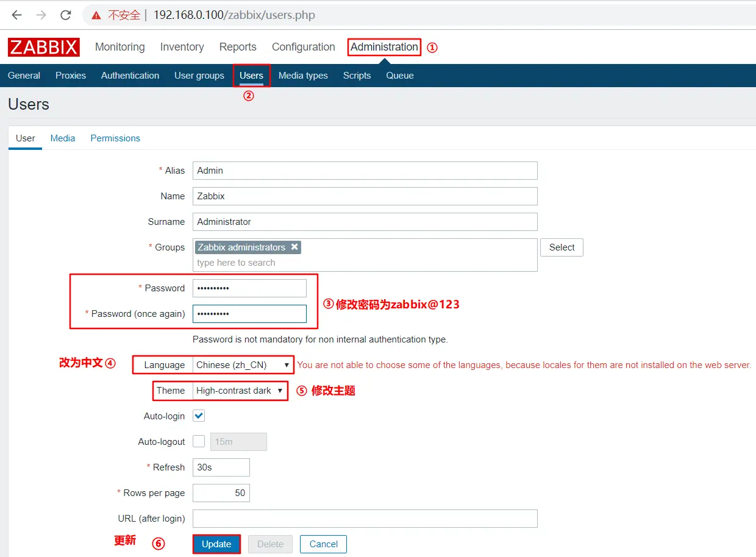
Task: Click the browser back arrow
Action: (16, 15)
